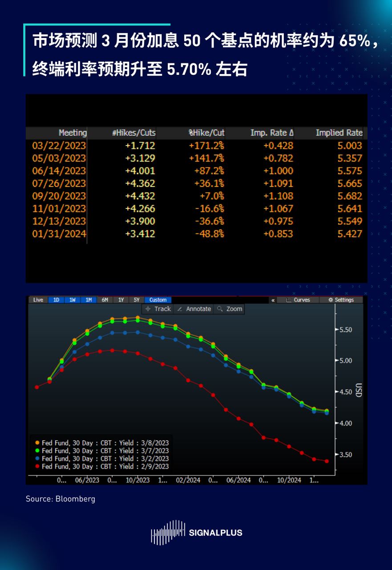Screen dimensions: 392x570
Task: Click red 2/9/2023 legend marker
Action: click(x=37, y=467)
